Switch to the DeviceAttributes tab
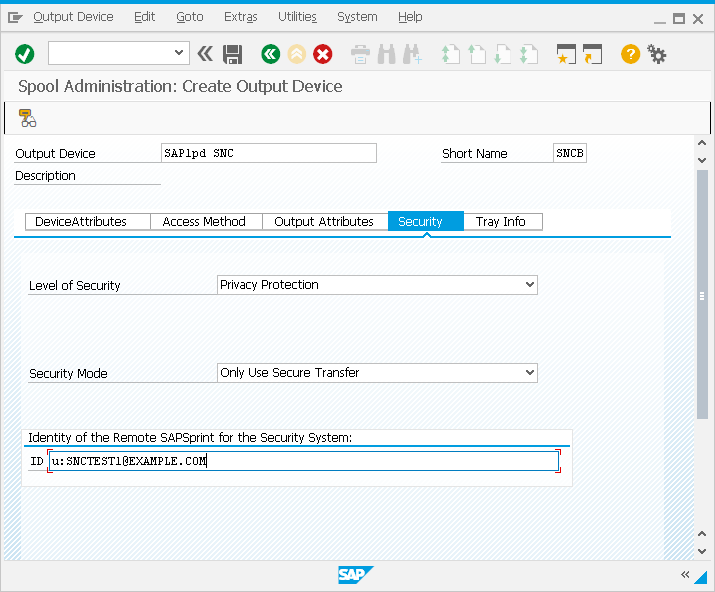Image resolution: width=715 pixels, height=592 pixels. tap(88, 222)
